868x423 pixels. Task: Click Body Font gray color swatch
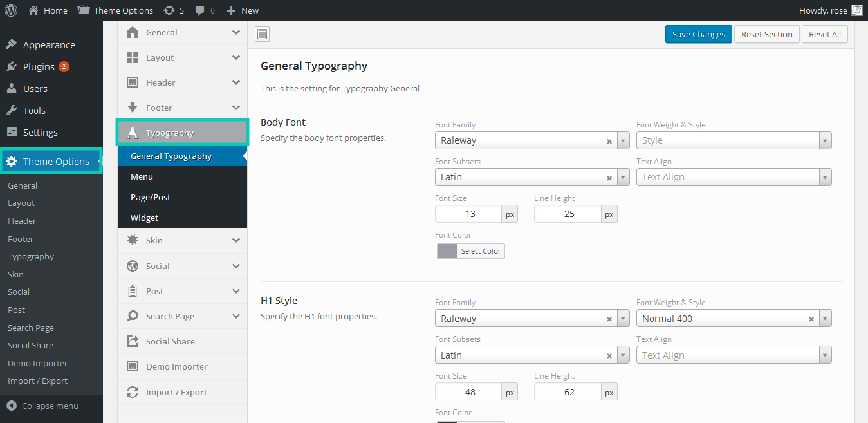coord(447,251)
